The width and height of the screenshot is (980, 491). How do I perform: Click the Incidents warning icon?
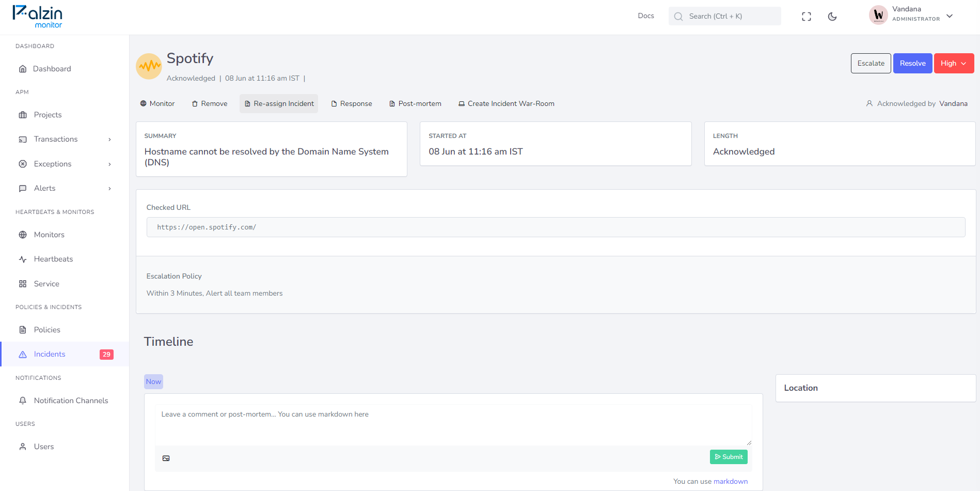coord(23,355)
